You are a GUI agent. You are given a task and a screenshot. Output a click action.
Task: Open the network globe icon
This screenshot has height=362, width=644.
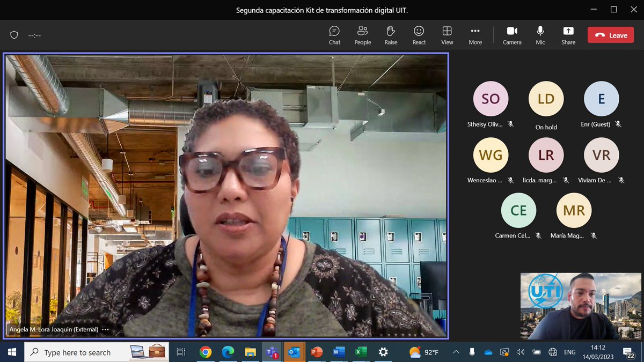pos(552,352)
